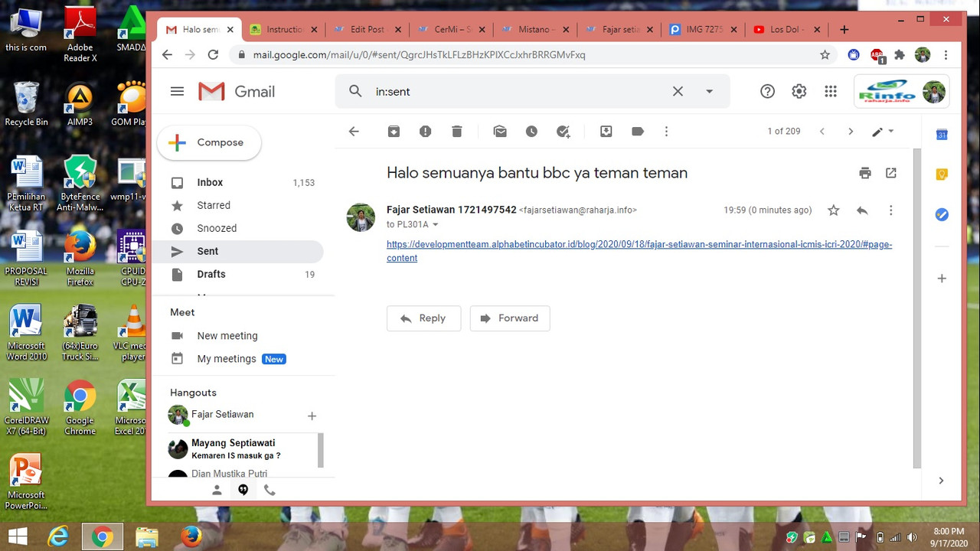The image size is (980, 551).
Task: Open Google Tasks side panel icon
Action: coord(942,215)
